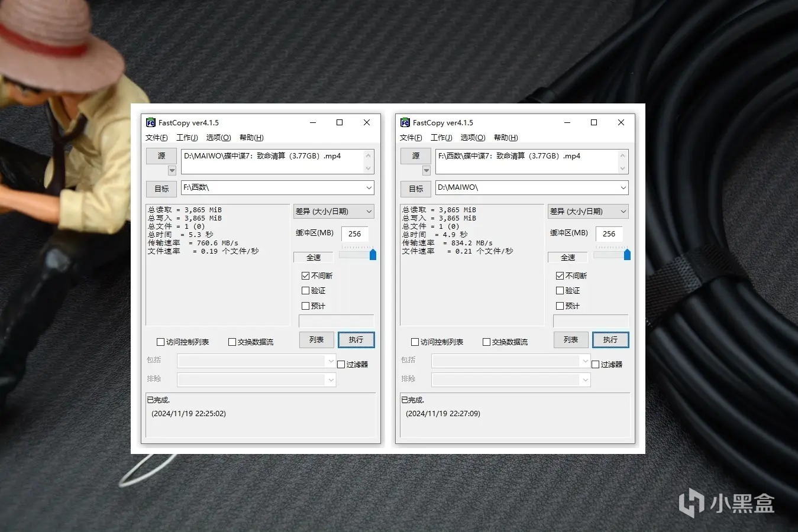Image resolution: width=798 pixels, height=532 pixels.
Task: Click timestamp (2024/11/19 22:27:09) in right window
Action: coord(443,414)
